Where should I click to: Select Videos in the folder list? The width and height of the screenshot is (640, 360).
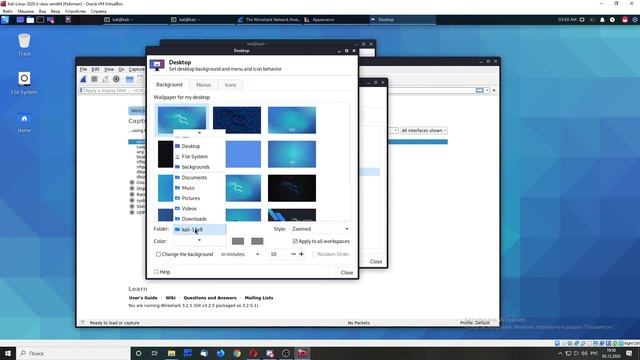click(199, 209)
